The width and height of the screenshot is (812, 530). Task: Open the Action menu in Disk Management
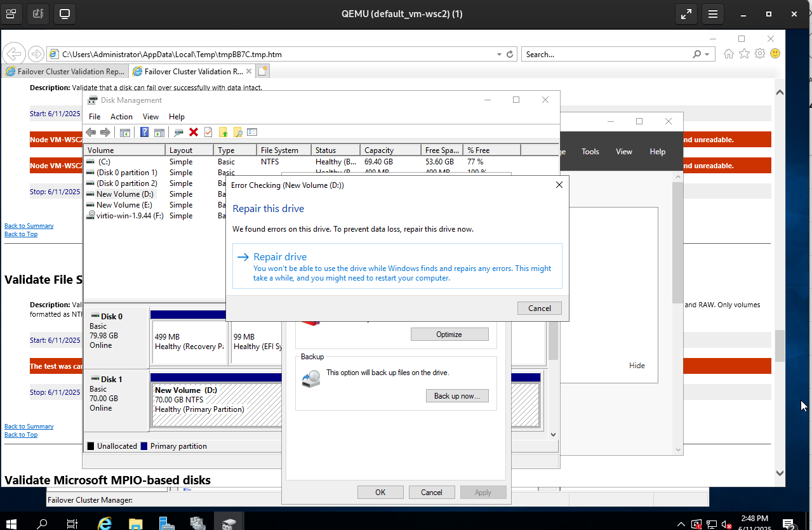121,117
